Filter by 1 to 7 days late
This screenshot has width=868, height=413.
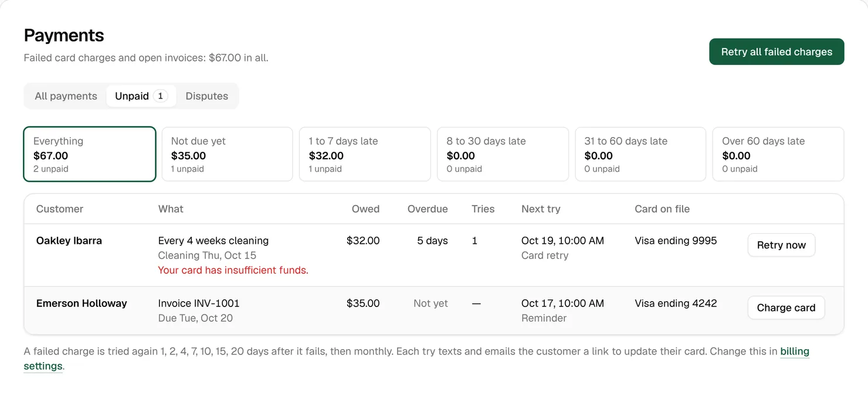[x=365, y=154]
